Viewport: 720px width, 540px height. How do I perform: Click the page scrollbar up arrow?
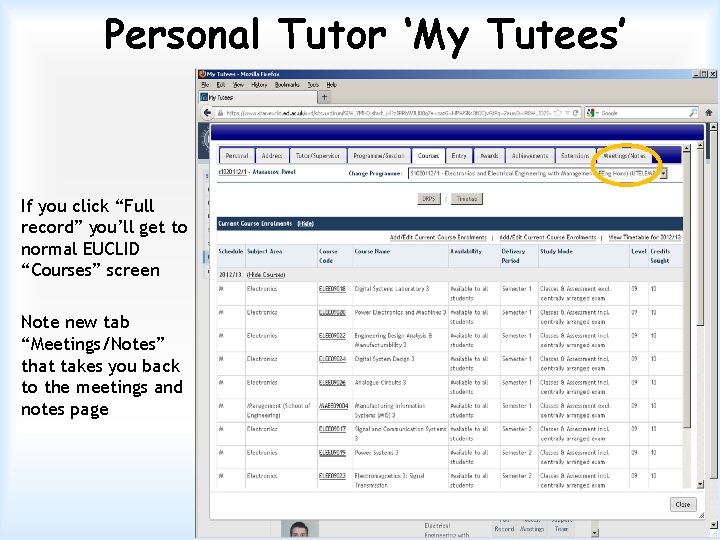(x=713, y=126)
